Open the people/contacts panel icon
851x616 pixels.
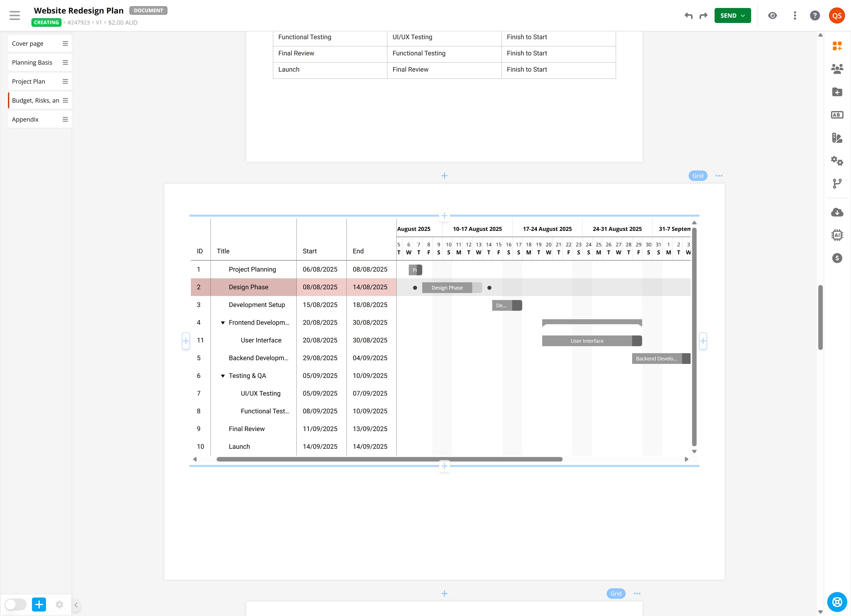pos(837,69)
